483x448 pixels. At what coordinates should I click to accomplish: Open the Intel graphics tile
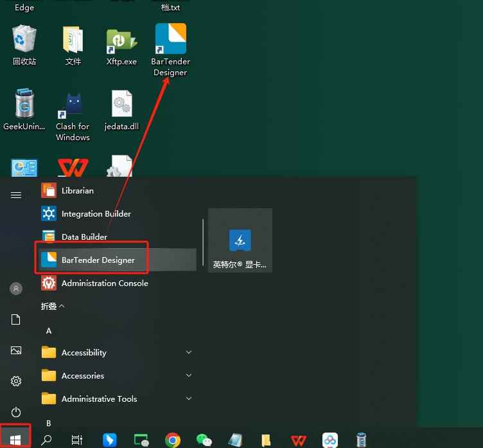click(x=240, y=240)
